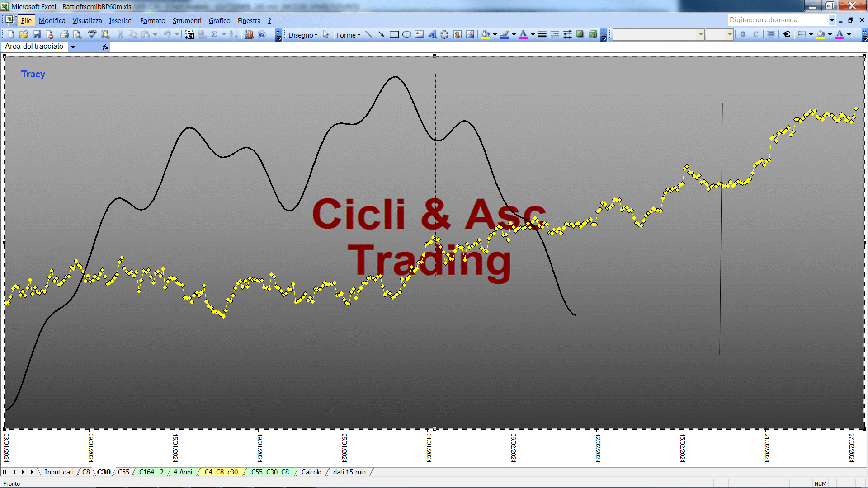
Task: Open the Chart Wizard icon
Action: click(x=249, y=34)
